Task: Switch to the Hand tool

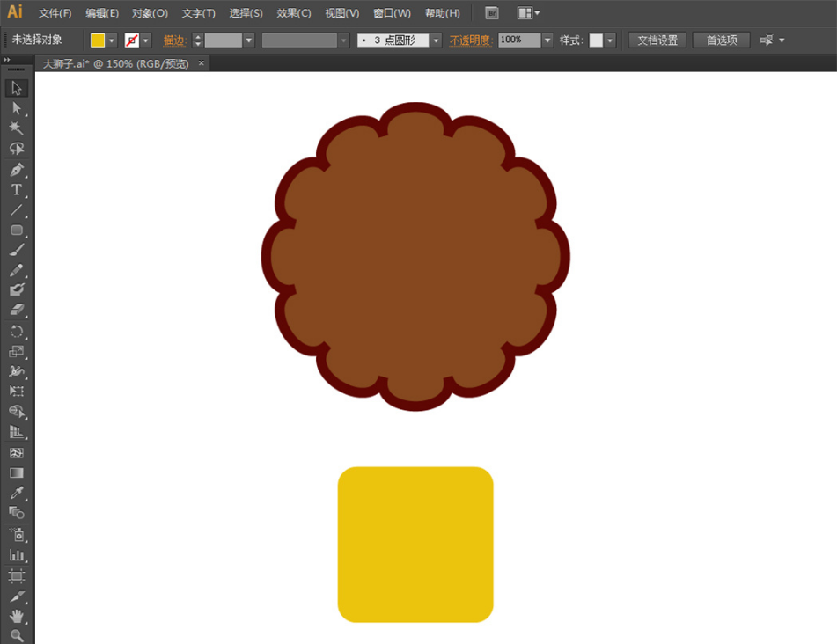Action: click(16, 617)
